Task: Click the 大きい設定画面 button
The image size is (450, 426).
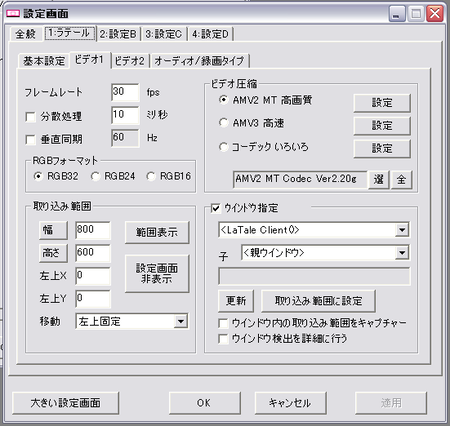Action: [x=66, y=403]
